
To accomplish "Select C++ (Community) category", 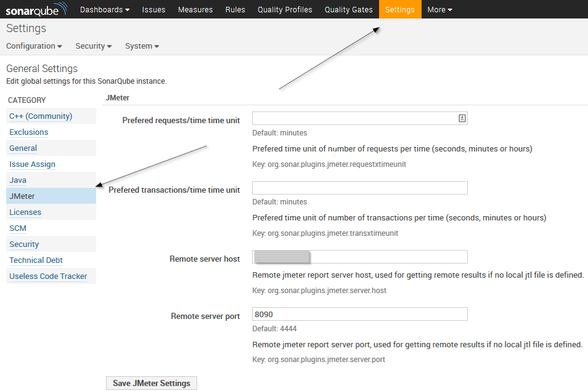I will pyautogui.click(x=41, y=116).
